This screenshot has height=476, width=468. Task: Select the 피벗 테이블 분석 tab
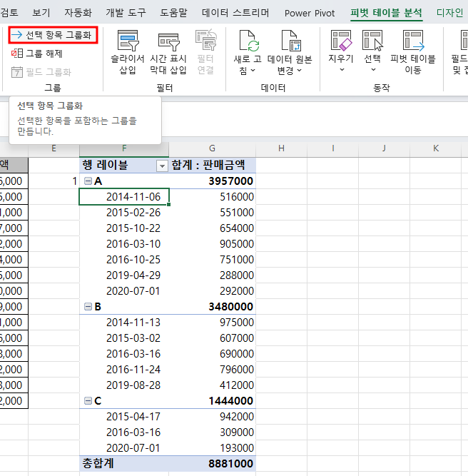point(387,13)
